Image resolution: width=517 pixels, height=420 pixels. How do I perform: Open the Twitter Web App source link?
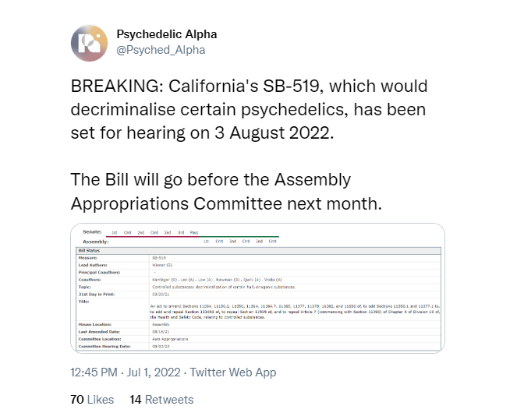[233, 372]
